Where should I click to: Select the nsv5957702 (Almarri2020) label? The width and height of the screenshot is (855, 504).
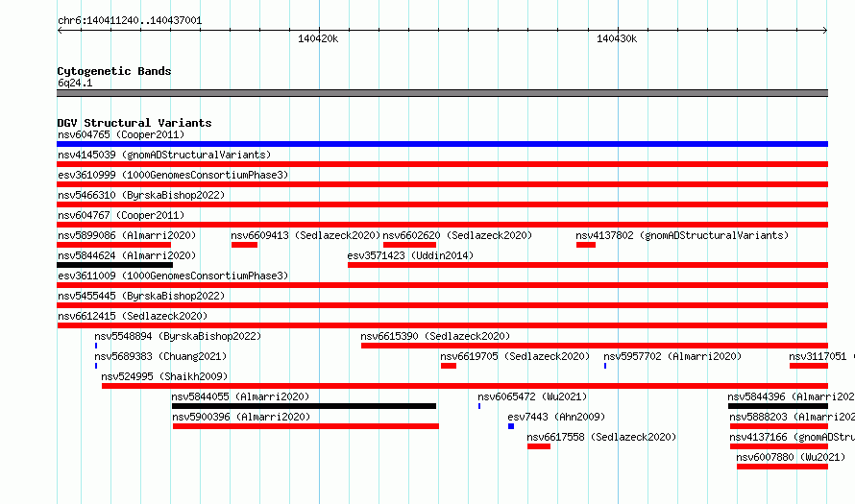(672, 356)
